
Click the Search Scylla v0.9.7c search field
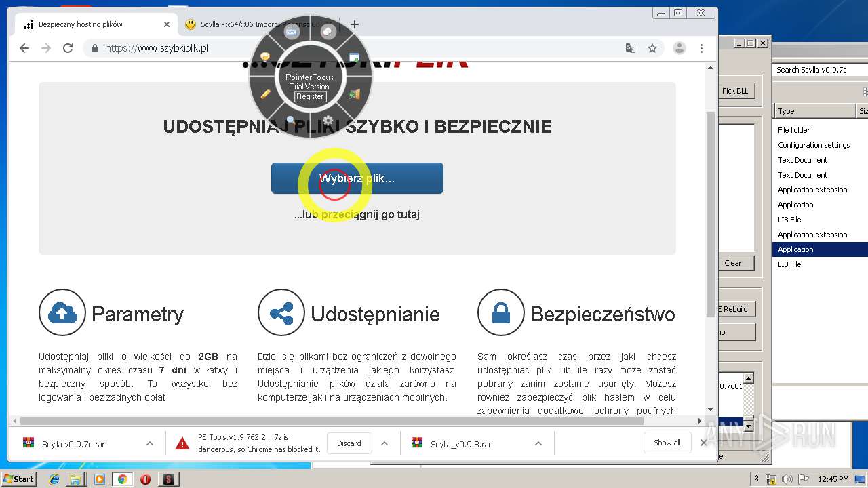819,70
